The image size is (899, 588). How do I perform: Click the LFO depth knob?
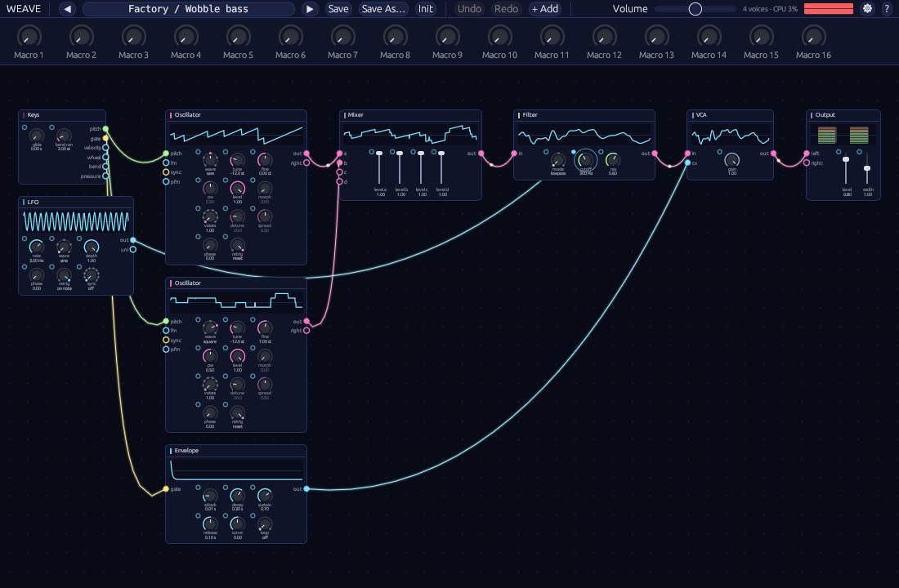[92, 247]
